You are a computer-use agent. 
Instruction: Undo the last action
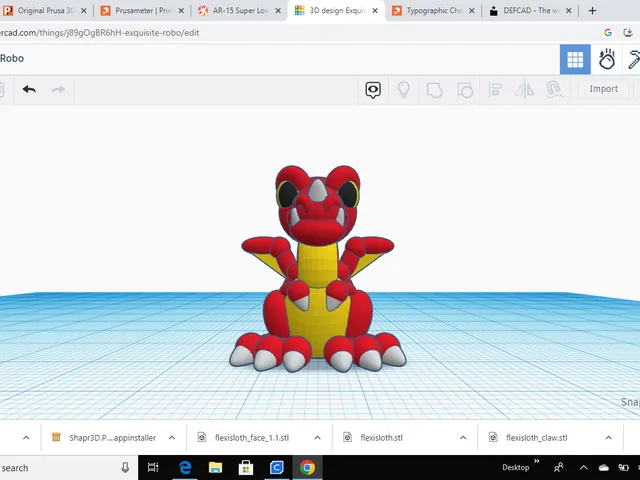[29, 89]
